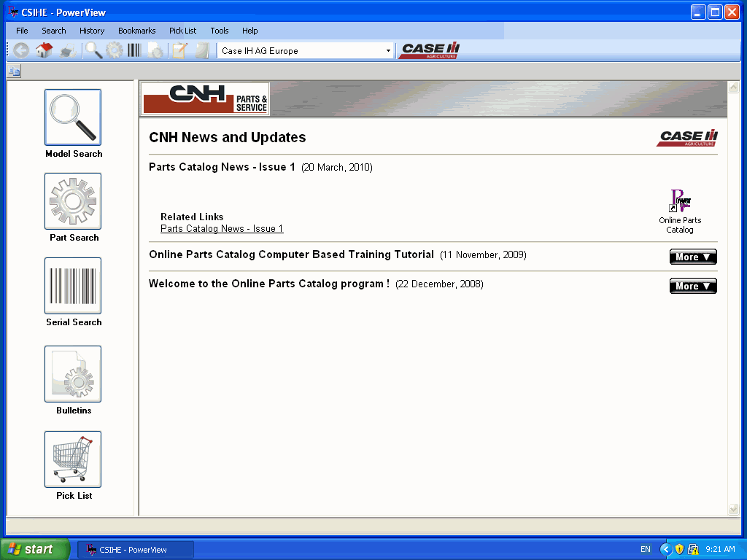Open Part Search gear sidebar icon
747x560 pixels.
click(x=73, y=201)
